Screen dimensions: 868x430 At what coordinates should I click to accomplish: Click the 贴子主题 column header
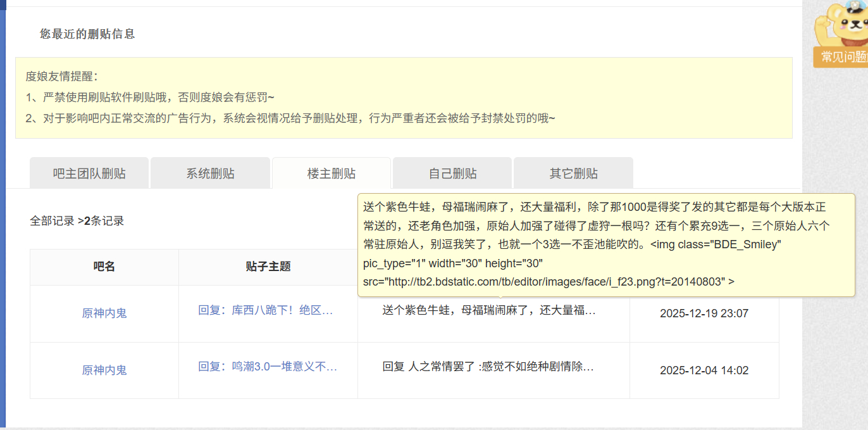268,267
